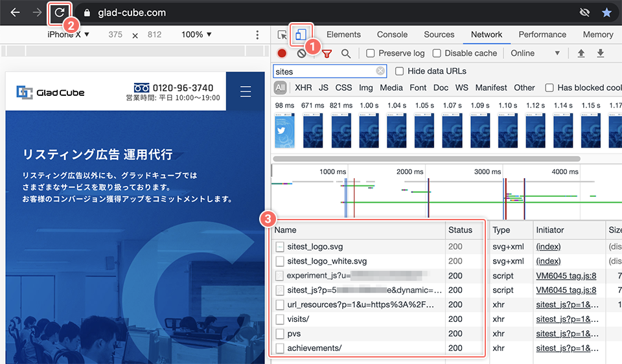
Task: Click the GladCube logo on the page
Action: click(51, 93)
